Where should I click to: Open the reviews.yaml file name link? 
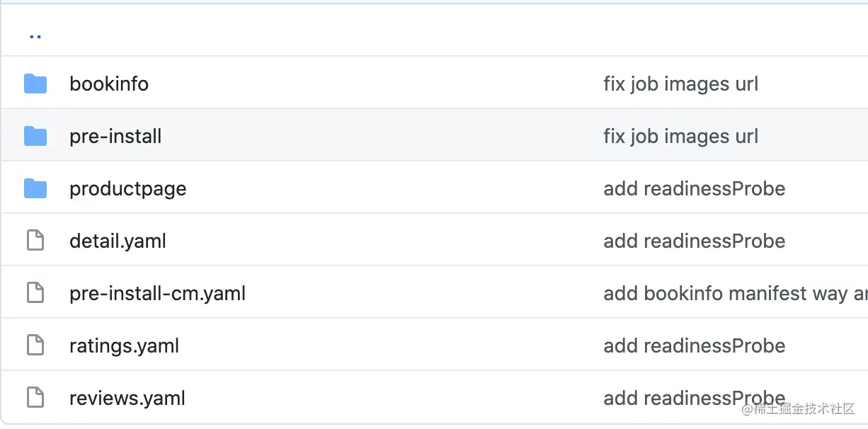pyautogui.click(x=127, y=399)
